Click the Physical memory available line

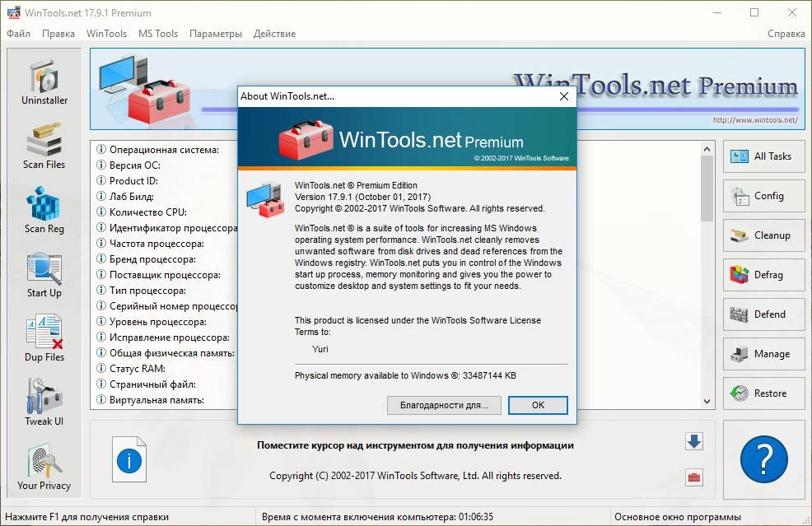point(405,375)
